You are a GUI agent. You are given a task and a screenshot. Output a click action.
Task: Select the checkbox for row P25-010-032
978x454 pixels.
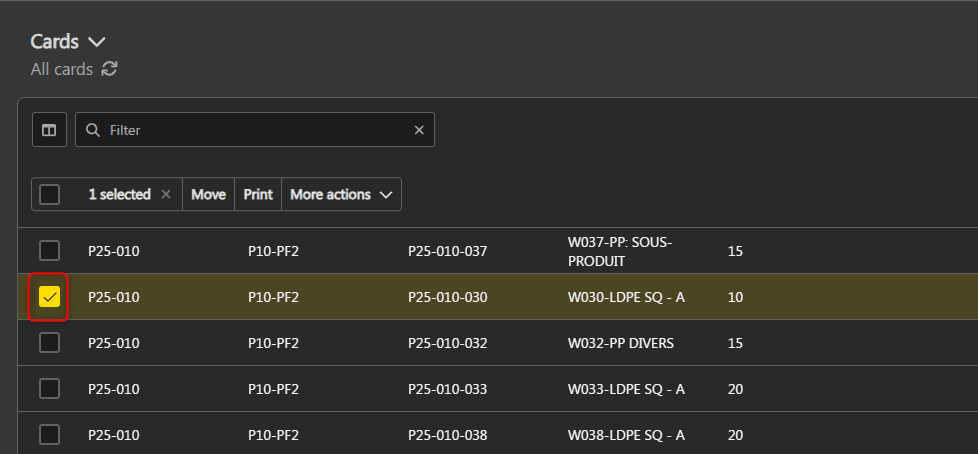pyautogui.click(x=49, y=343)
